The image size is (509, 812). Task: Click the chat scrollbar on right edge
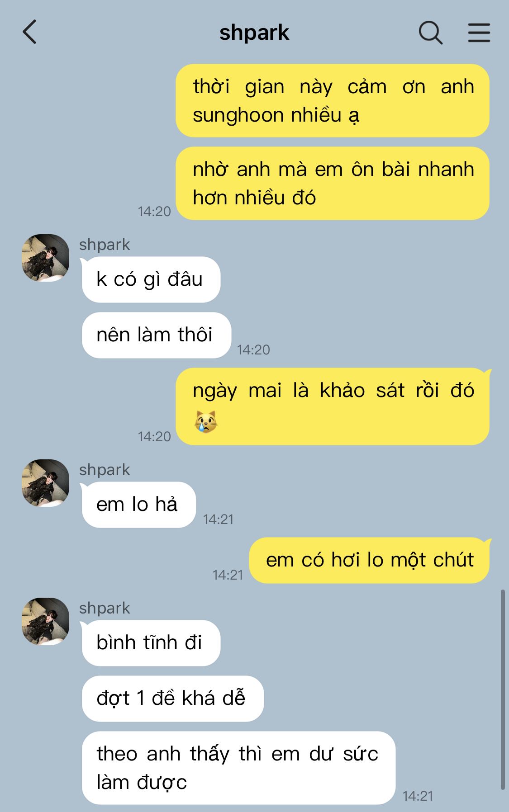(x=502, y=689)
